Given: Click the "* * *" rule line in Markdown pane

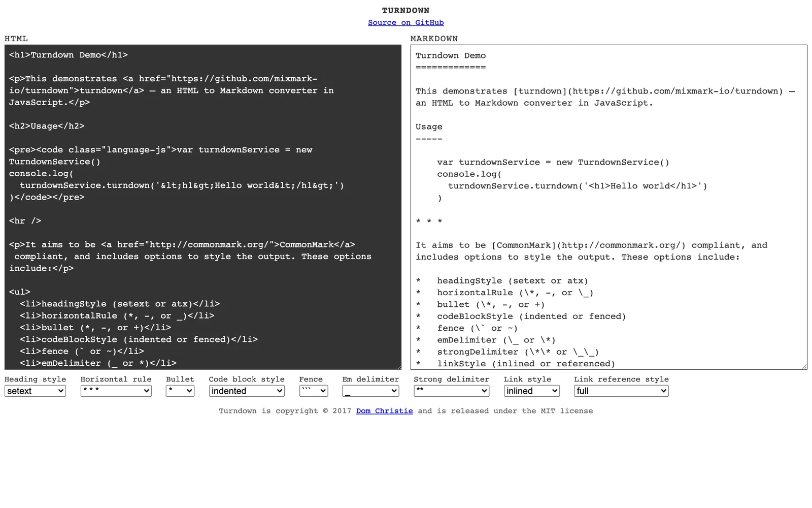Looking at the screenshot, I should point(429,221).
